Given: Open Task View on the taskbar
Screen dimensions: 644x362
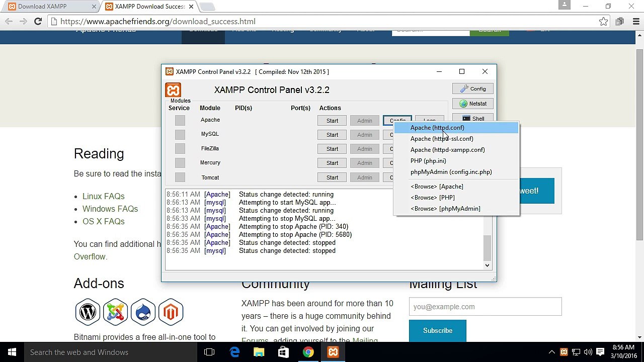Looking at the screenshot, I should tap(209, 352).
